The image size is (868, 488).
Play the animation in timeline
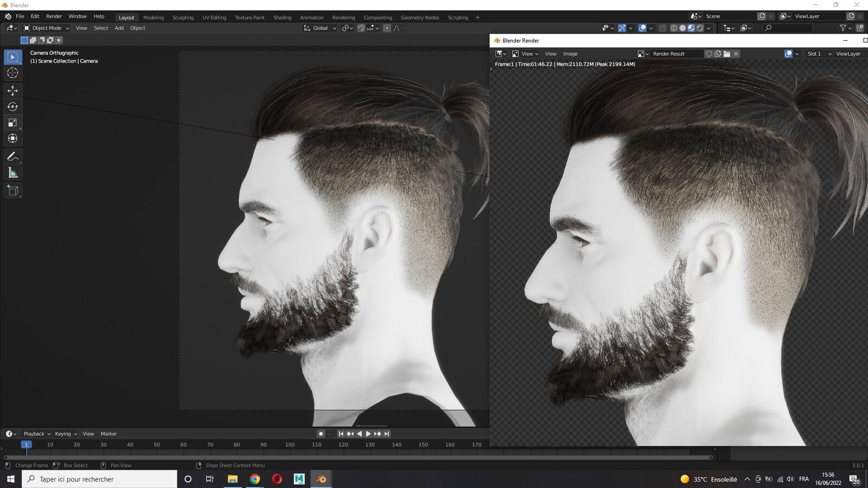click(x=368, y=434)
